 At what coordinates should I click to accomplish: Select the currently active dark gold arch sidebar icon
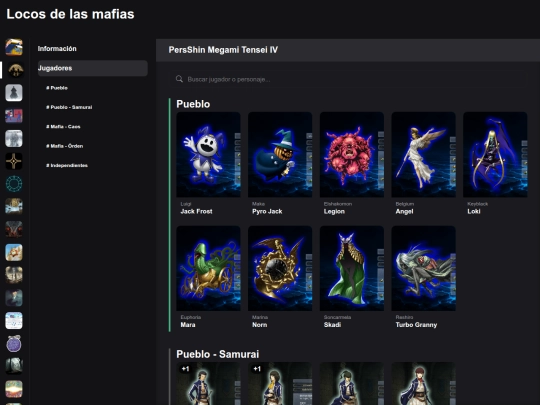click(x=15, y=70)
